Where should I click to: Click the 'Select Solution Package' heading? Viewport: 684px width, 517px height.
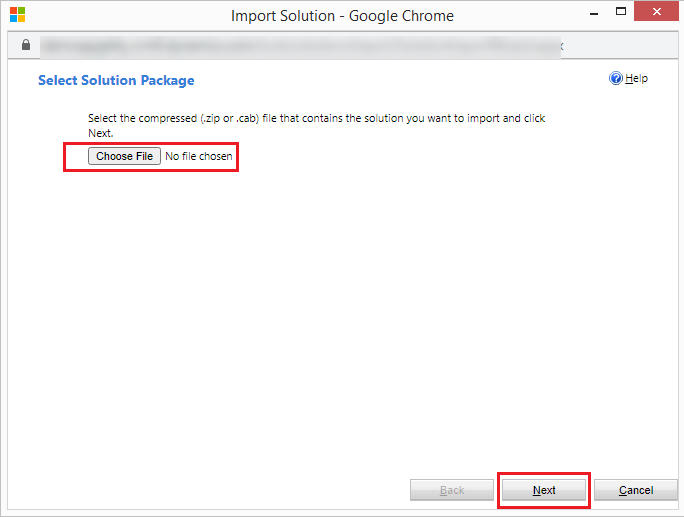tap(116, 80)
